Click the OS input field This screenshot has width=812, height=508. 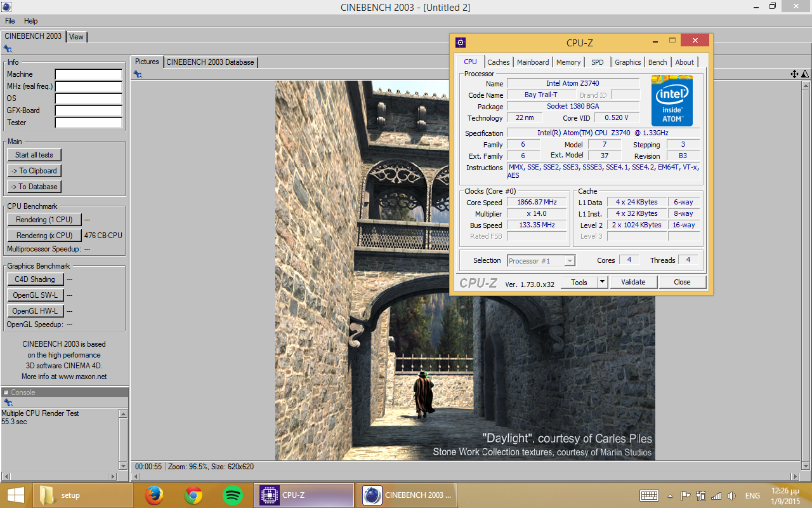[x=89, y=99]
